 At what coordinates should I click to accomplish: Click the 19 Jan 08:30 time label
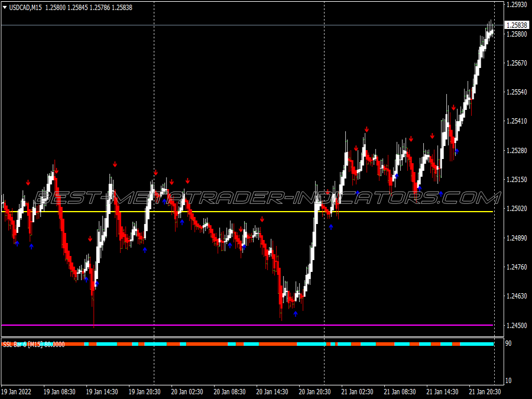tap(59, 392)
